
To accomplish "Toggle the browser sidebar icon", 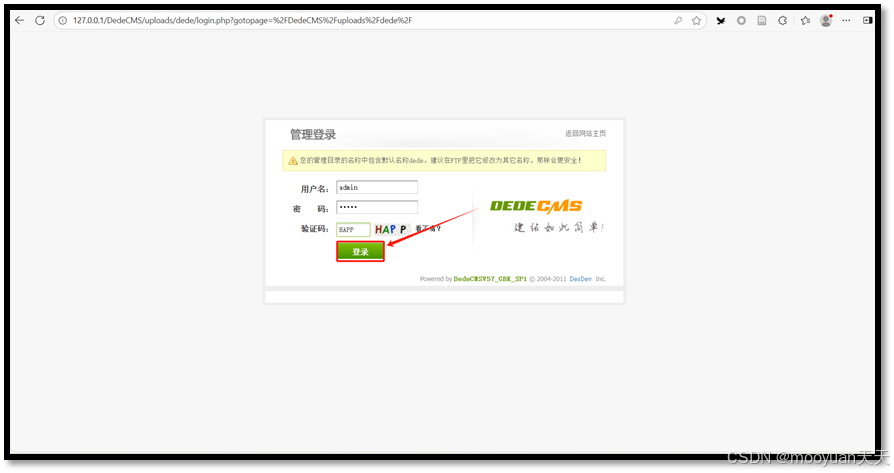I will pyautogui.click(x=867, y=21).
